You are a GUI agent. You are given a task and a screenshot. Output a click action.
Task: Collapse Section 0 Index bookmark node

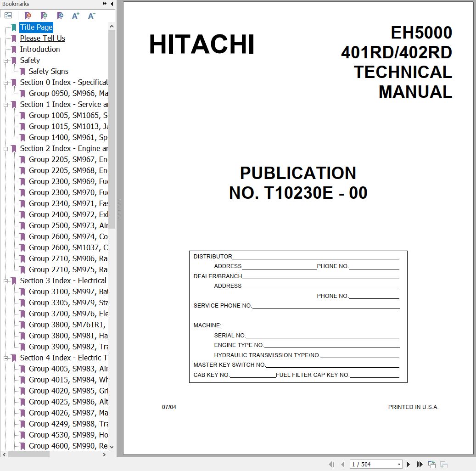point(6,83)
